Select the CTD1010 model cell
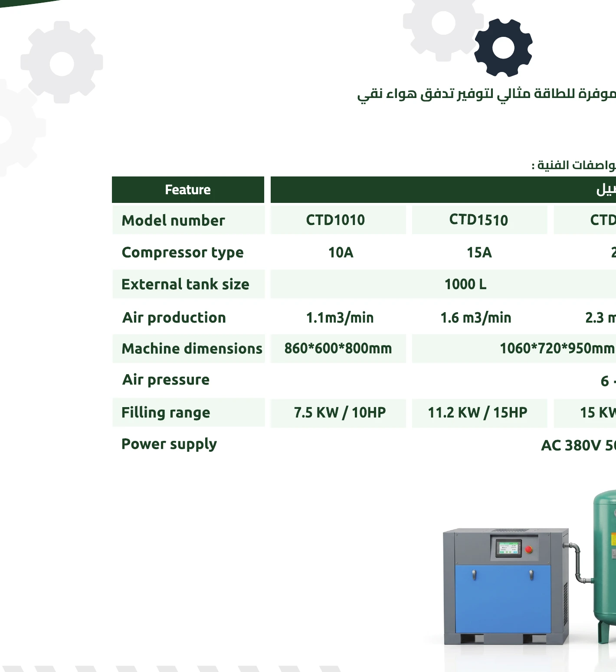 pos(338,220)
